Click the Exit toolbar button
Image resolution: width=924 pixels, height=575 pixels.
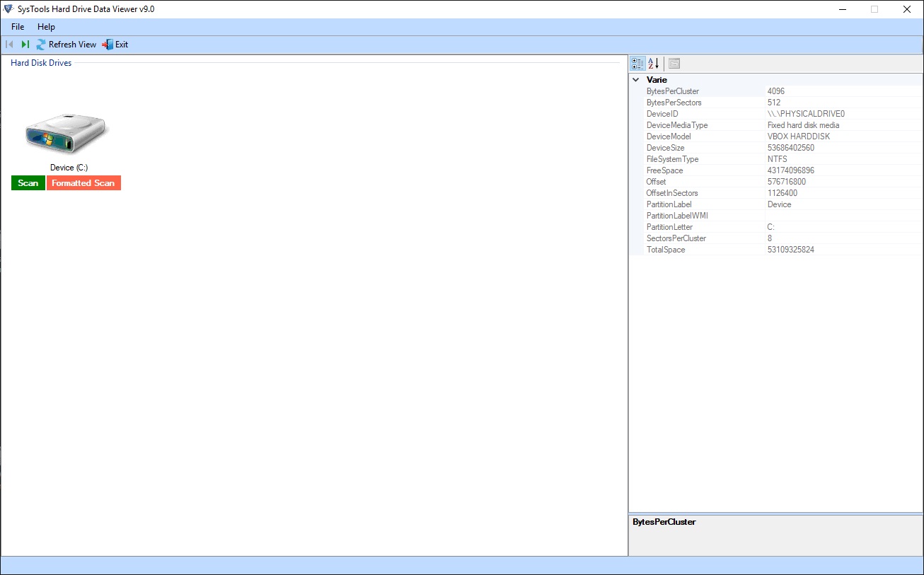tap(115, 45)
